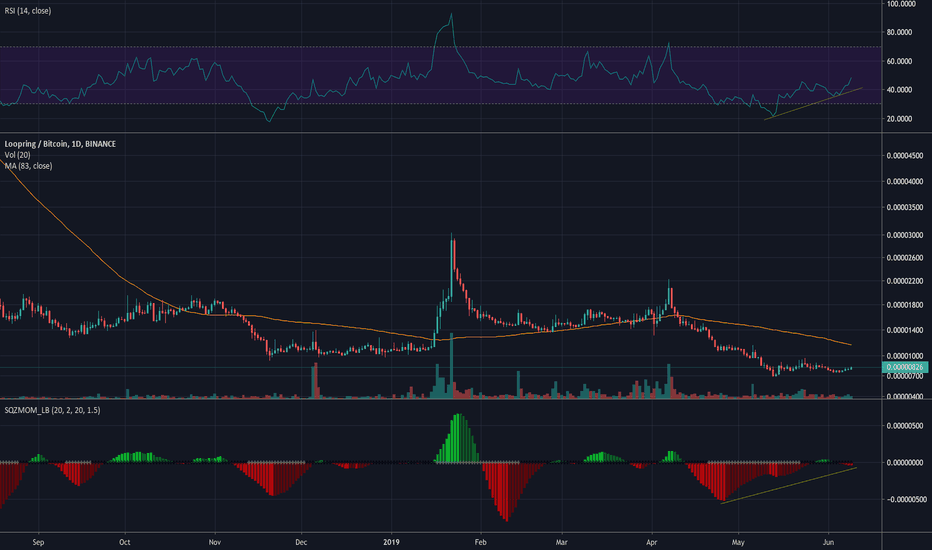Select the Jun label on time axis
Image resolution: width=932 pixels, height=550 pixels.
828,542
